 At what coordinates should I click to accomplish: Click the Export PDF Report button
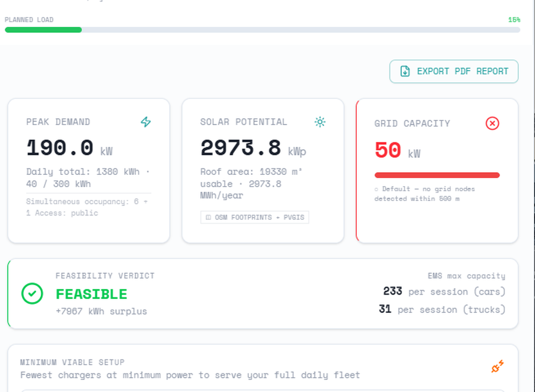[x=454, y=71]
